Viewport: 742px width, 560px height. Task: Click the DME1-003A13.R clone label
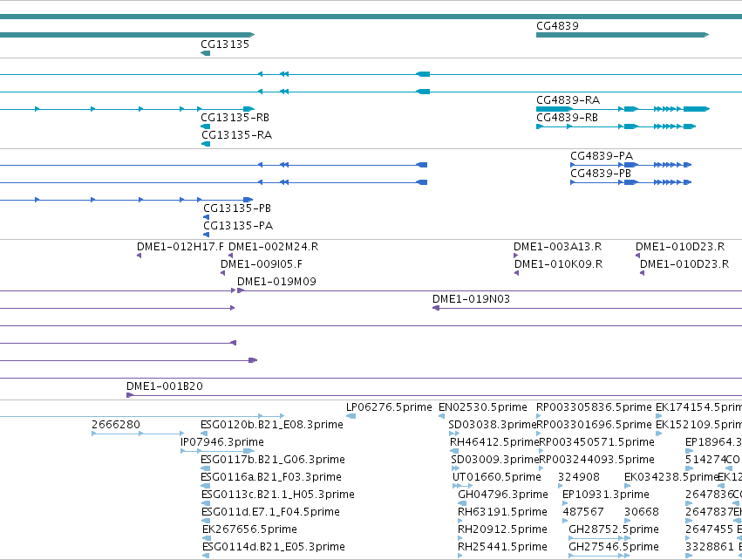coord(557,247)
